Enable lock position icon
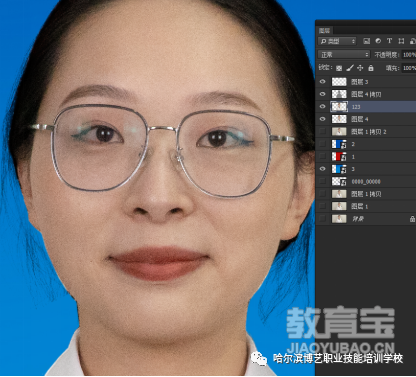 pyautogui.click(x=360, y=68)
